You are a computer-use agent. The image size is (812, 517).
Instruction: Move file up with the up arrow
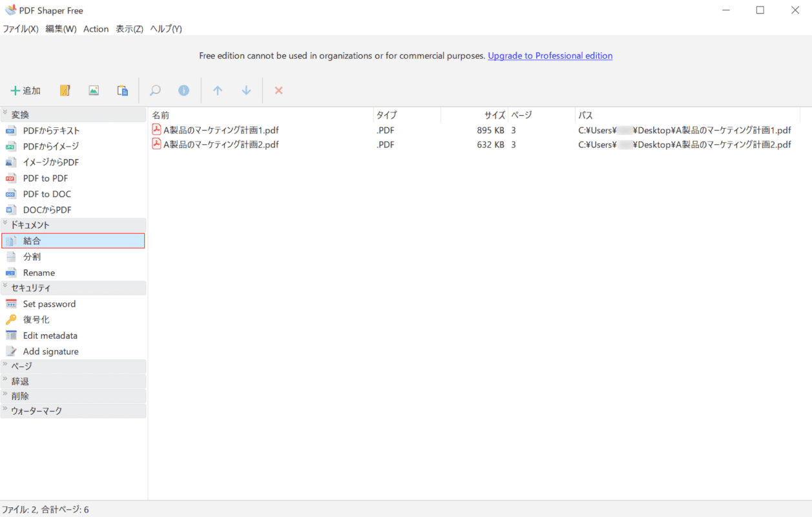(x=218, y=90)
